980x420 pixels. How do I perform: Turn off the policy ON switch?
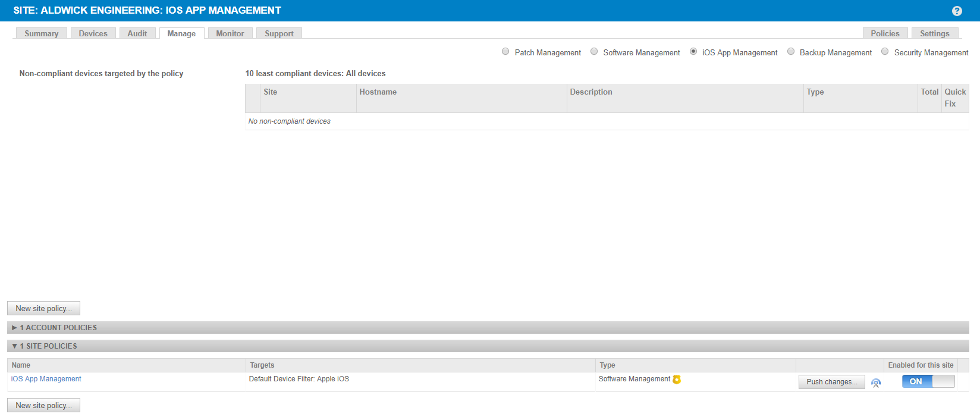(928, 382)
